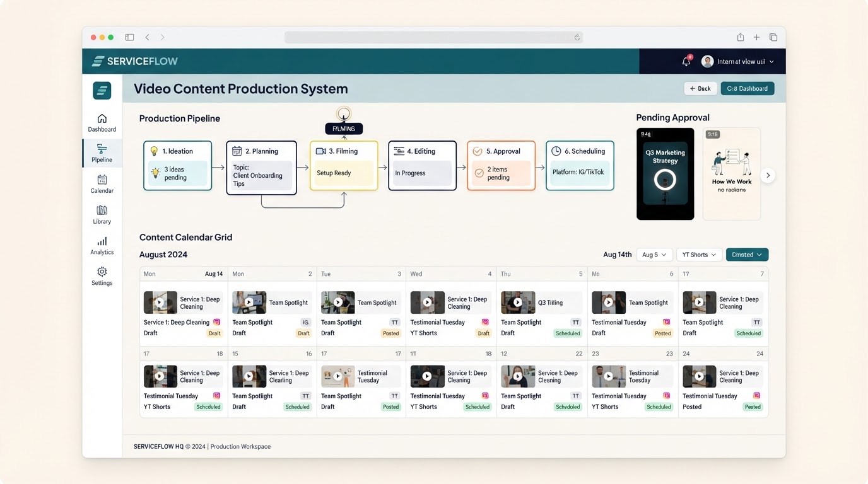View Analytics from the sidebar
The image size is (868, 484).
coord(102,246)
